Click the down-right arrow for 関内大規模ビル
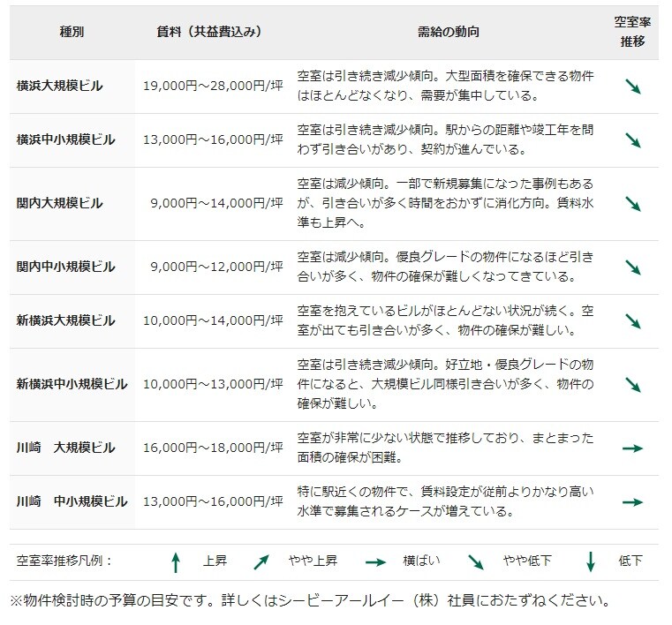Screen dimensions: 672x625 632,204
